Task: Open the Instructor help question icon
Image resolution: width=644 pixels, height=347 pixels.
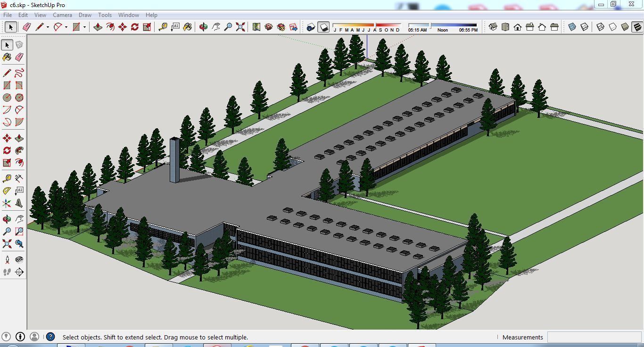Action: tap(50, 337)
